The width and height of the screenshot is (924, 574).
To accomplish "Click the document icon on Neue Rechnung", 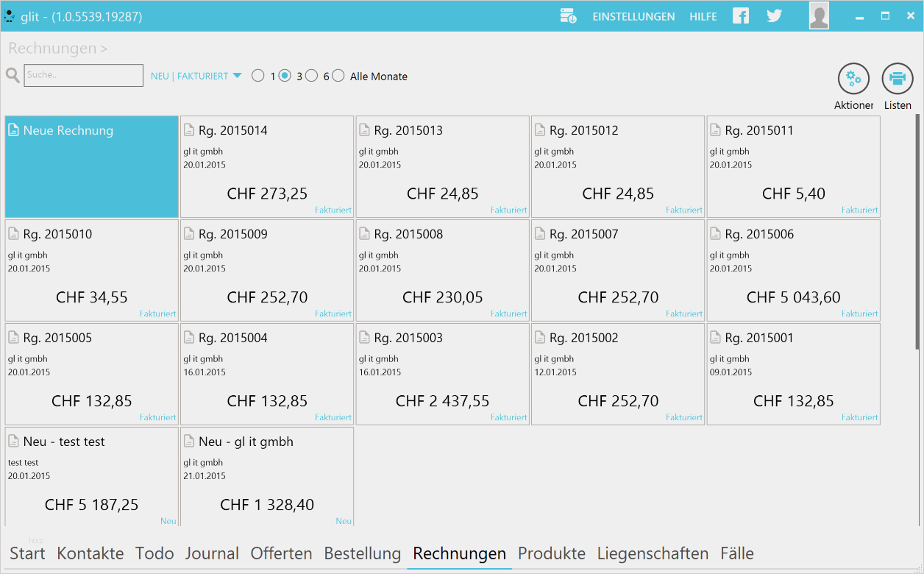I will click(x=13, y=130).
